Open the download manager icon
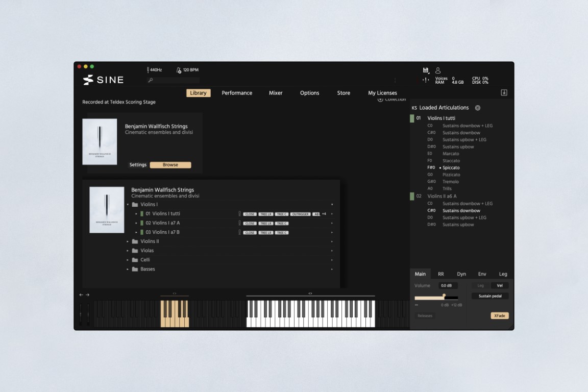588x392 pixels. 504,92
